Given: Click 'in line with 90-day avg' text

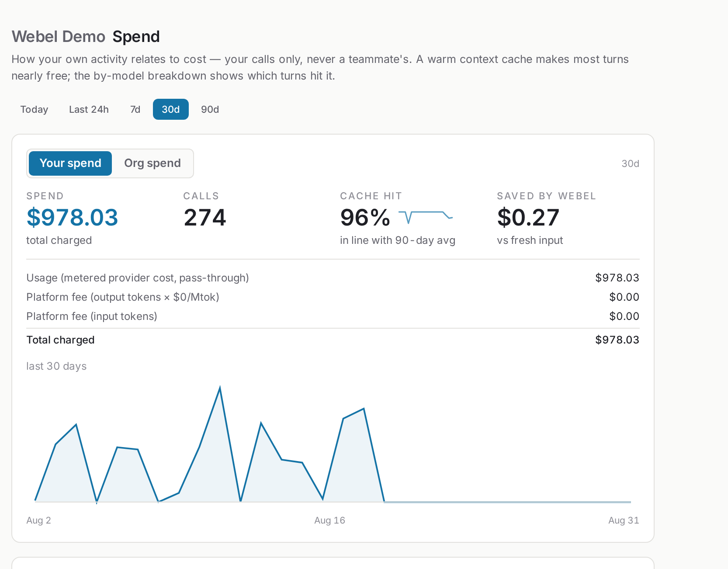Looking at the screenshot, I should coord(398,240).
